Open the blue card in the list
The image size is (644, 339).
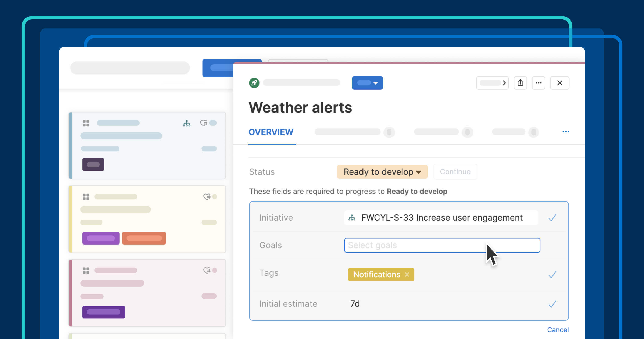tap(147, 146)
